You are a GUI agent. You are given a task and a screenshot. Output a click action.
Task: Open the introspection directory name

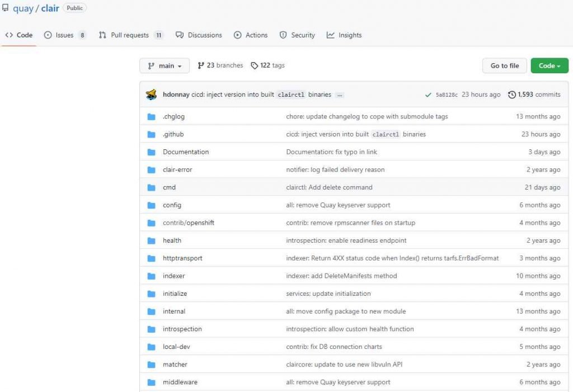[182, 329]
